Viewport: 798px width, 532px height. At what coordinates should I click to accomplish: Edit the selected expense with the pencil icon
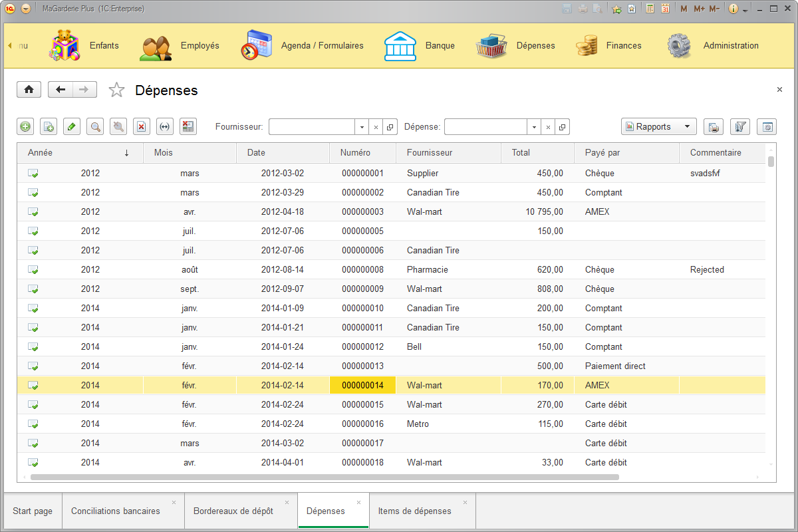point(71,126)
